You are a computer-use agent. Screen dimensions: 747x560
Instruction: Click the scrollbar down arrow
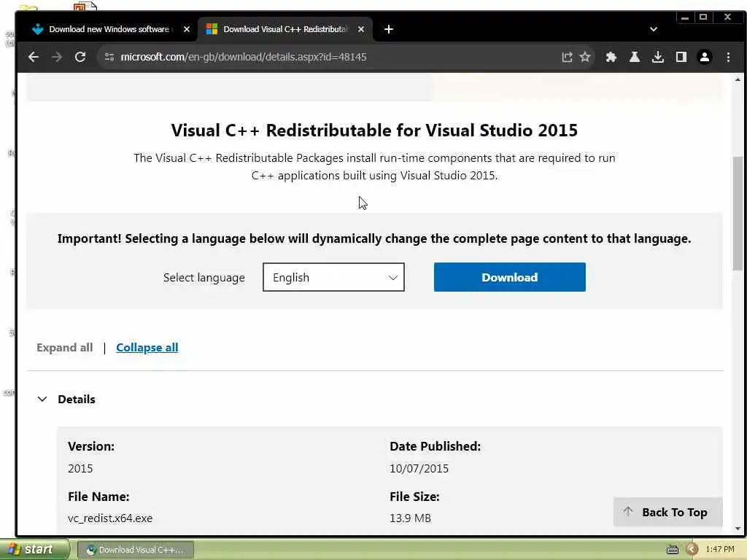(x=738, y=529)
